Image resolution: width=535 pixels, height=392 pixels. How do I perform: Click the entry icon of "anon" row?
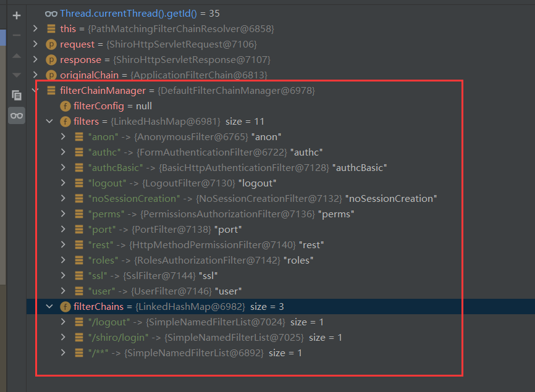click(79, 137)
